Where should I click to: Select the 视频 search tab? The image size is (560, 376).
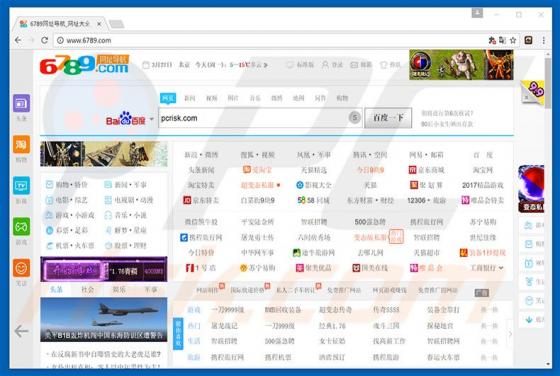coord(211,98)
